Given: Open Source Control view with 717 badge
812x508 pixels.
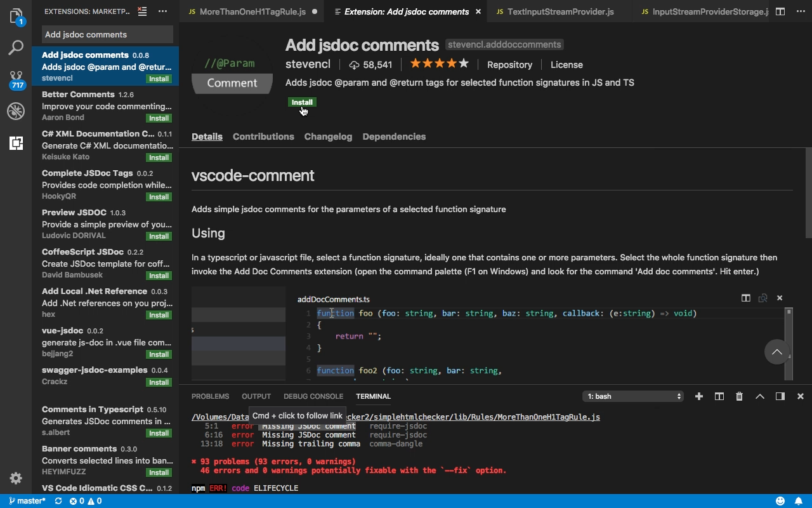Looking at the screenshot, I should tap(16, 79).
